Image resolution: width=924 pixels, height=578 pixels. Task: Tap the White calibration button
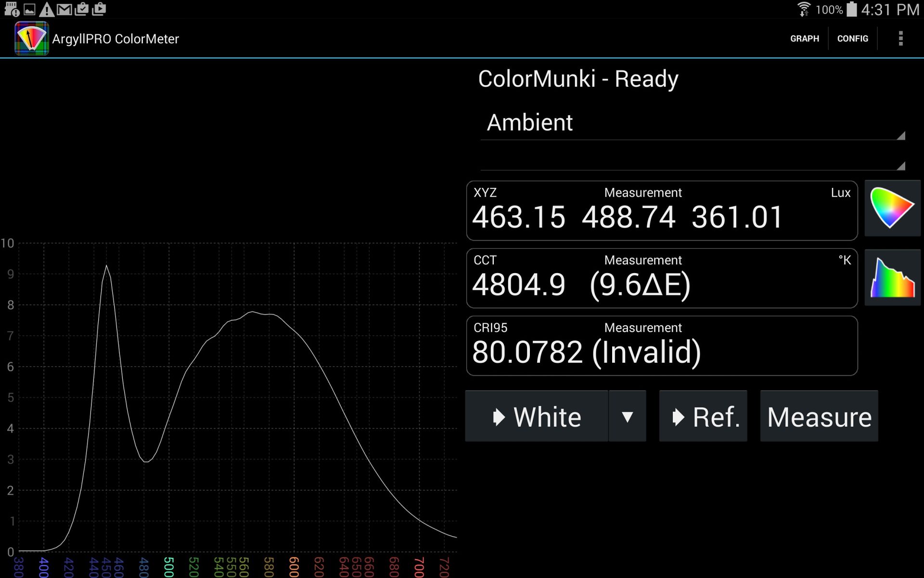[x=537, y=416]
